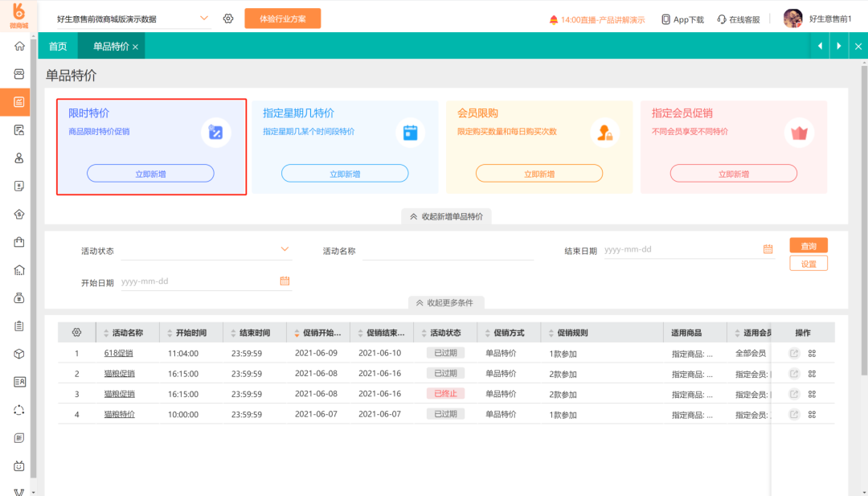Viewport: 868px width, 496px height.
Task: Open 在线客服 online support
Action: pos(739,19)
